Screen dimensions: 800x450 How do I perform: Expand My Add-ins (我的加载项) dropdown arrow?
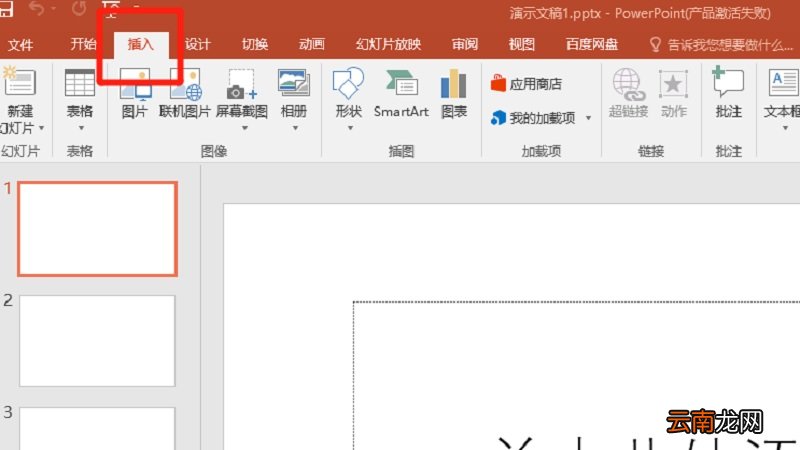pyautogui.click(x=588, y=118)
